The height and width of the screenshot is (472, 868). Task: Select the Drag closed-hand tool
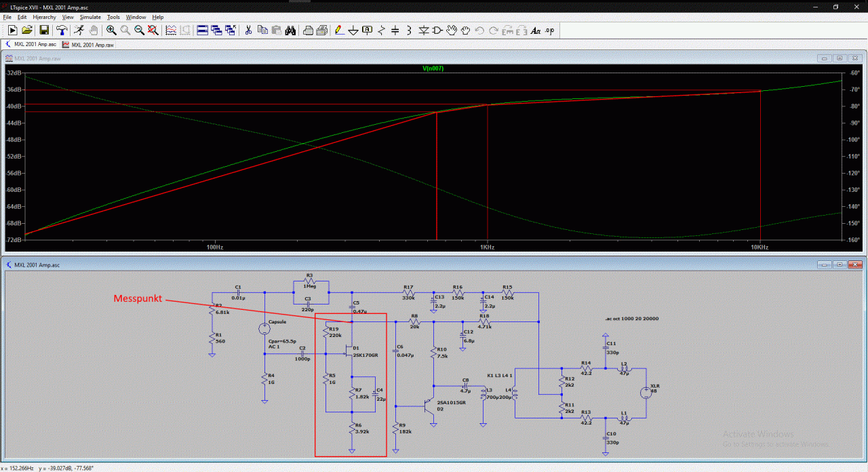[x=466, y=31]
